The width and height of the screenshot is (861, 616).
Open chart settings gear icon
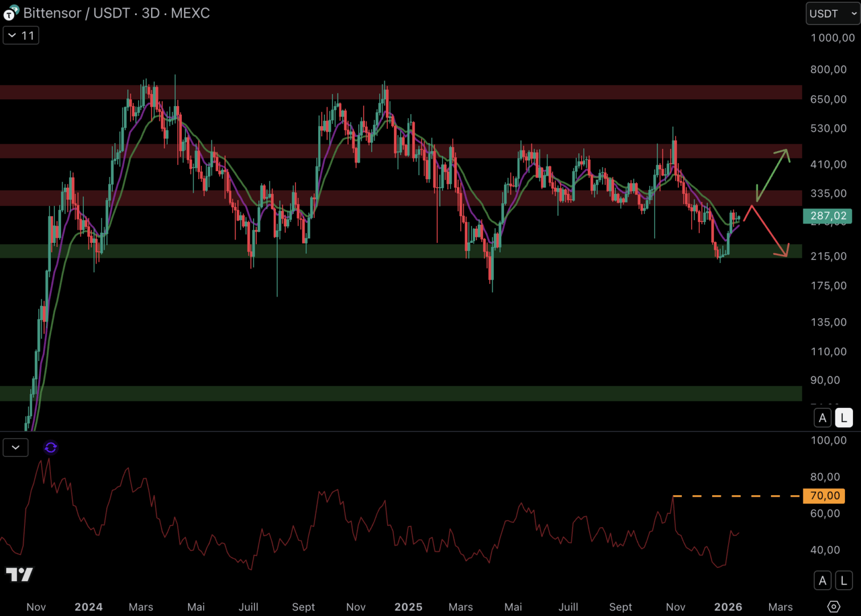point(834,606)
